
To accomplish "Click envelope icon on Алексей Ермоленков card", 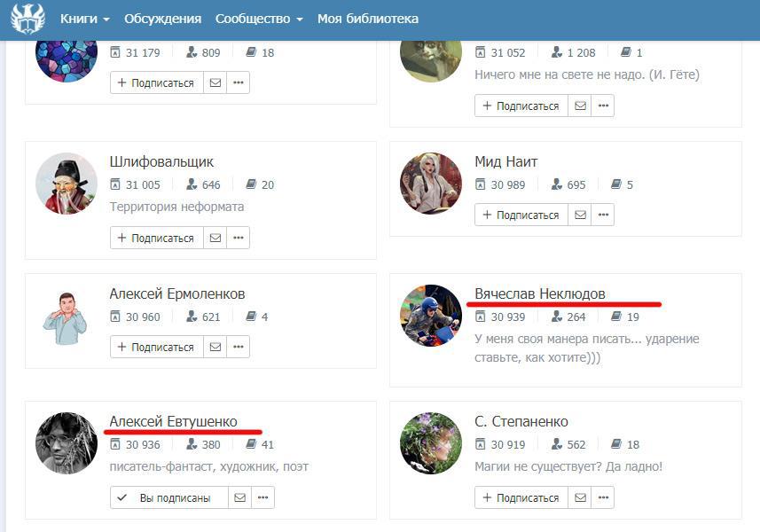I will point(215,347).
